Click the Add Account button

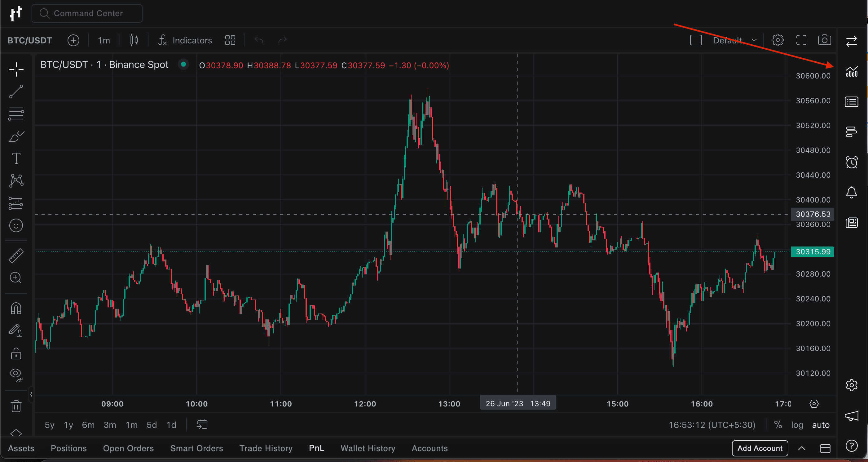[760, 448]
